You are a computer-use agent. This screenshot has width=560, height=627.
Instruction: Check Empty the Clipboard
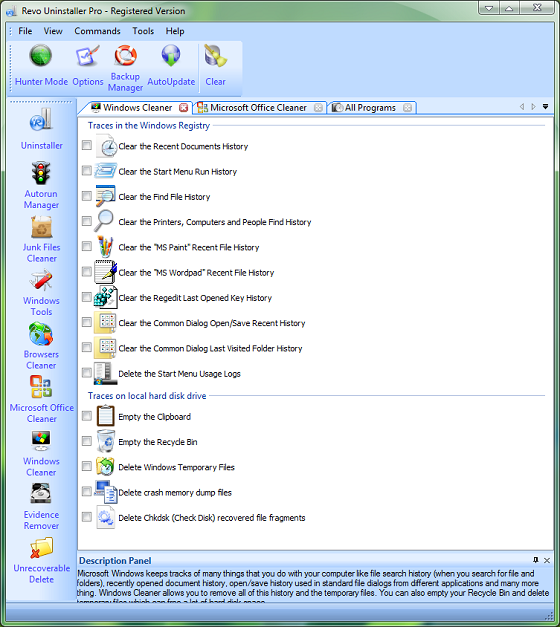pos(87,416)
